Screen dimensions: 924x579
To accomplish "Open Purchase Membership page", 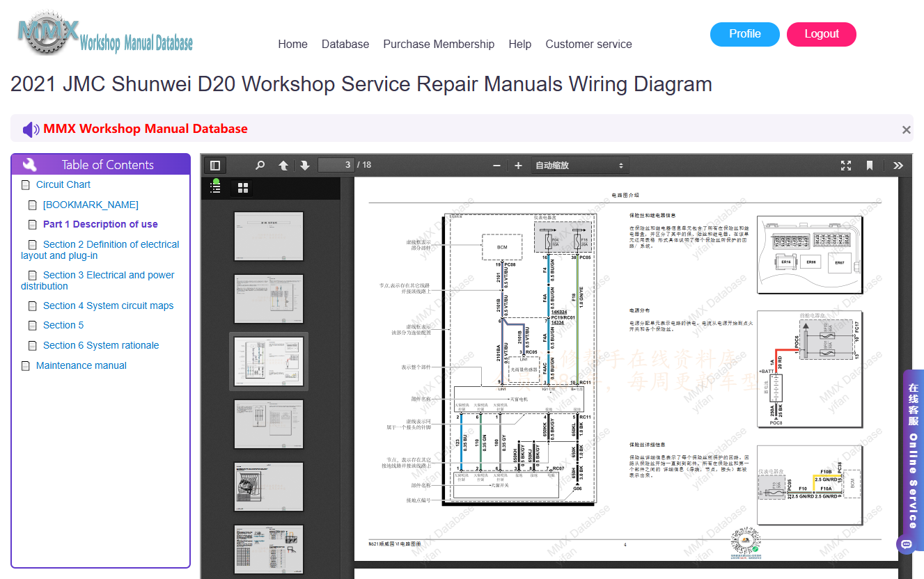I will (439, 44).
